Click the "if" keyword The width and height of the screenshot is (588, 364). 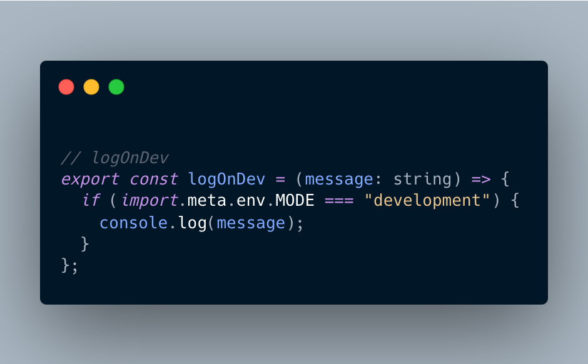[91, 200]
